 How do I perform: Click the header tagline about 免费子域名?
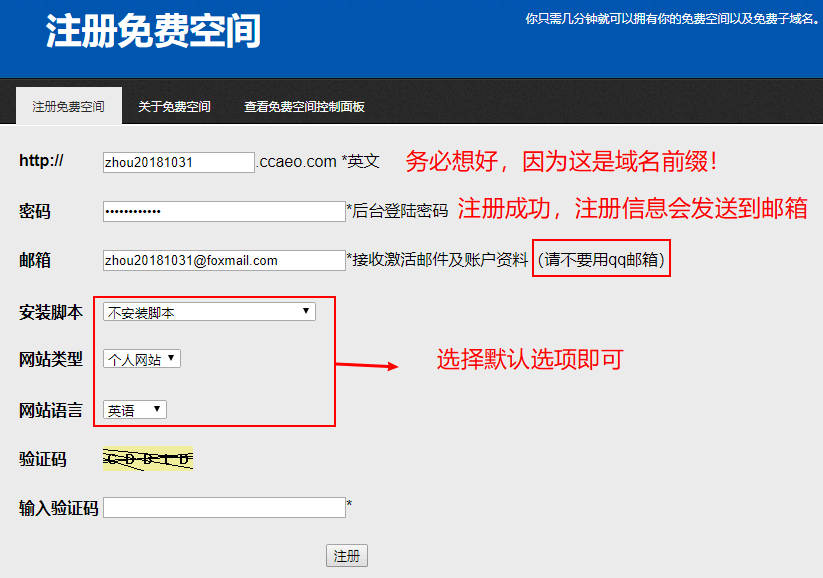[x=672, y=19]
